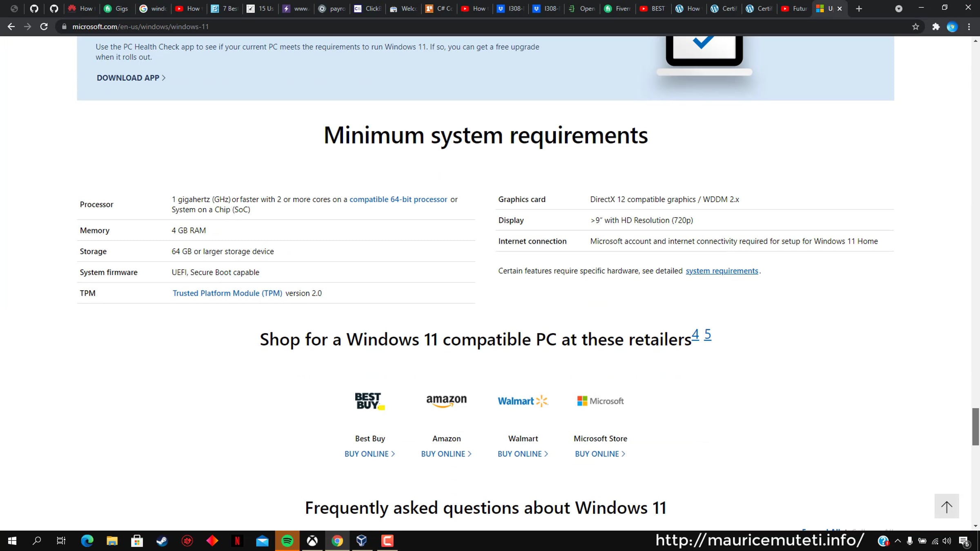Click Walmart BUY ONLINE link
Image resolution: width=980 pixels, height=551 pixels.
[x=523, y=454]
